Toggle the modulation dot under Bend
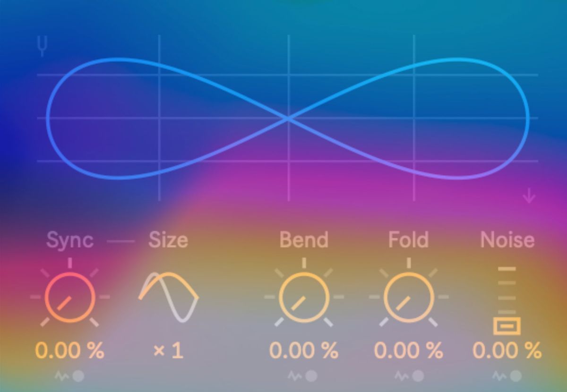The height and width of the screenshot is (392, 567). (311, 376)
